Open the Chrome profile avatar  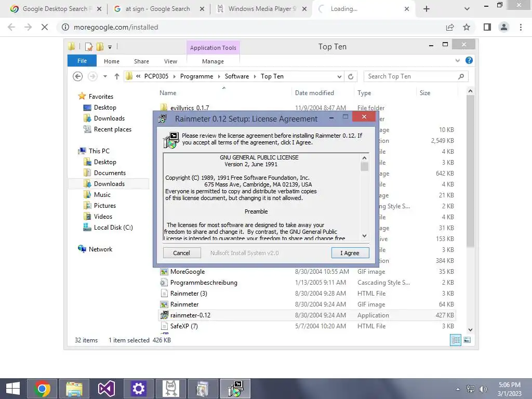tap(504, 27)
